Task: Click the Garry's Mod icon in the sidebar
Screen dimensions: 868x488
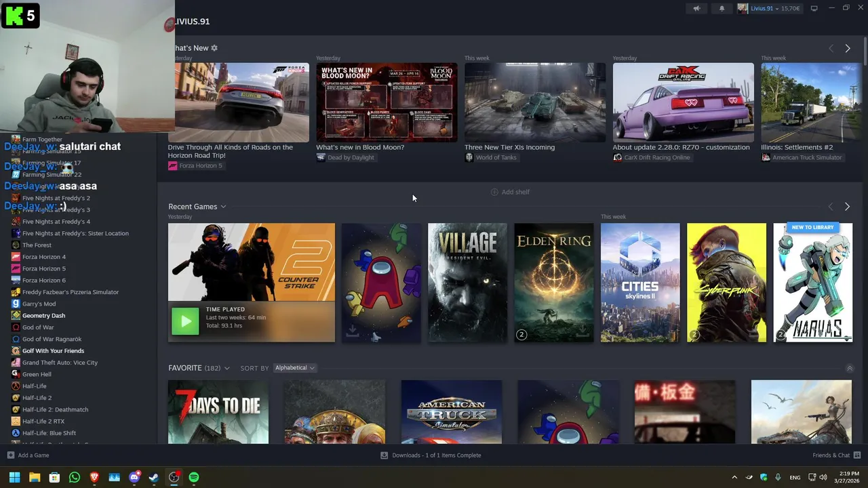Action: pyautogui.click(x=16, y=304)
